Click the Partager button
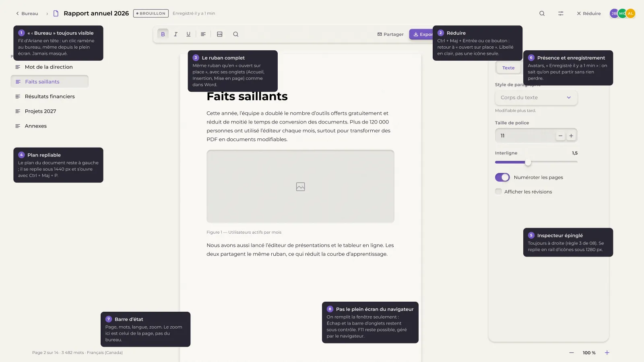The image size is (644, 362). coord(390,34)
